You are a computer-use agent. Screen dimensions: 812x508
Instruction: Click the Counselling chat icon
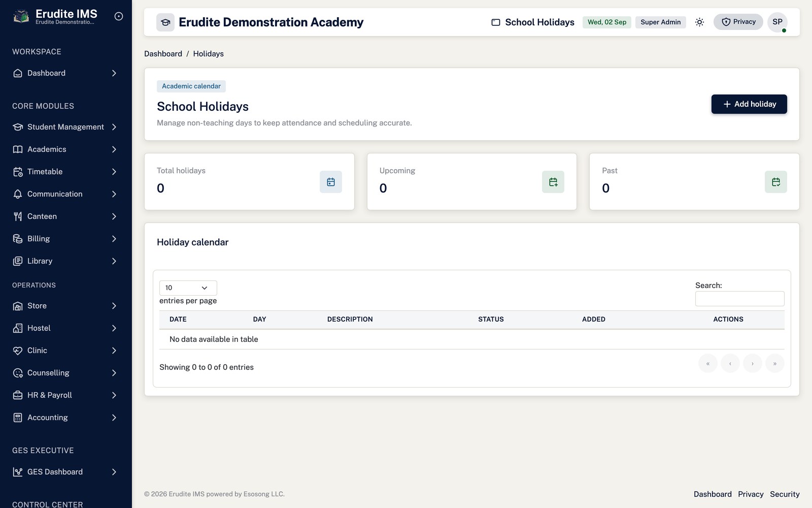[x=18, y=373]
